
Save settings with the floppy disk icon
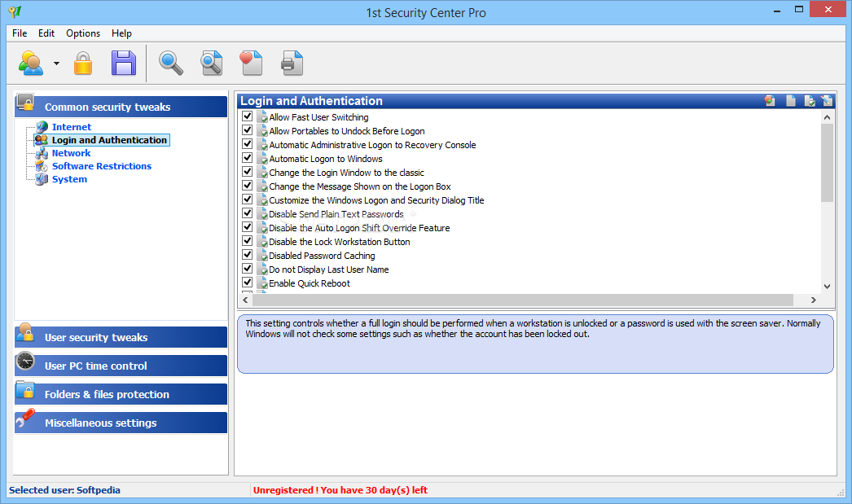(124, 63)
